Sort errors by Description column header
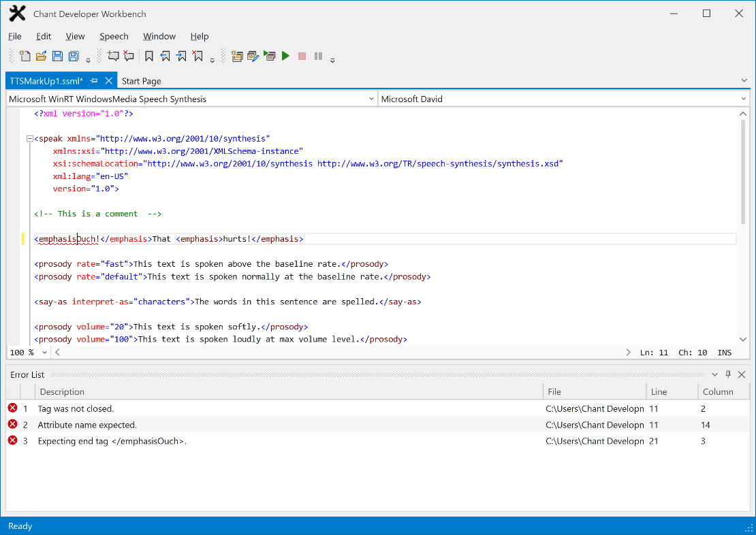 coord(288,392)
